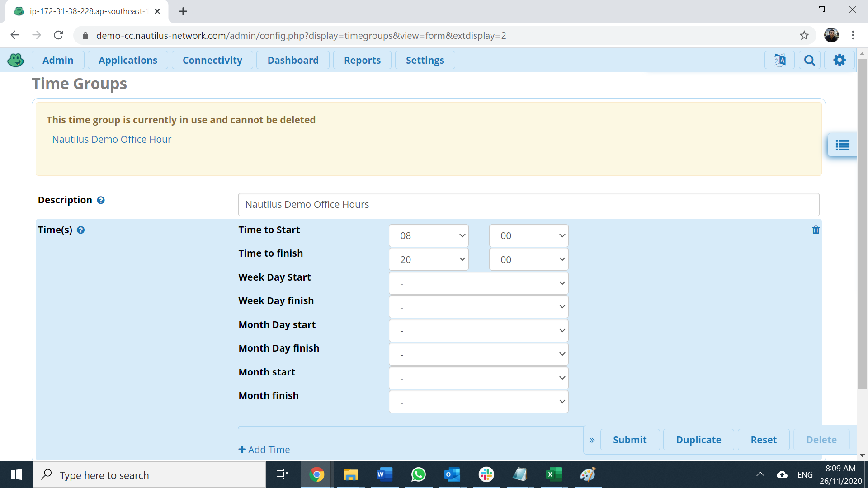Show hidden system tray icons

click(760, 474)
